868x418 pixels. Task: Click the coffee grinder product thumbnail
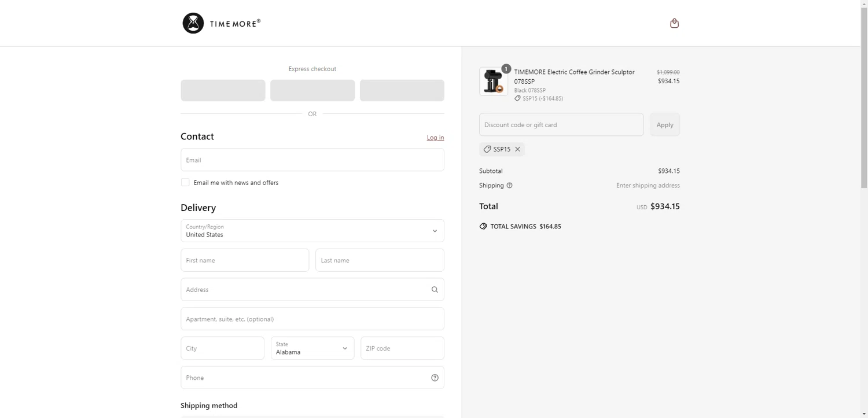click(494, 82)
